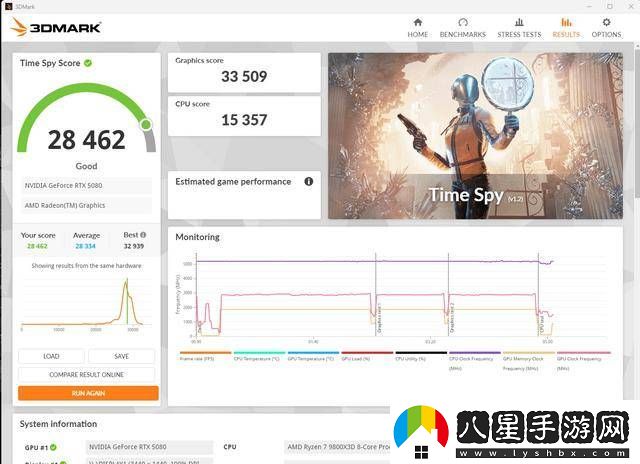This screenshot has height=464, width=640.
Task: Click the Best score 32 939
Action: (x=134, y=246)
